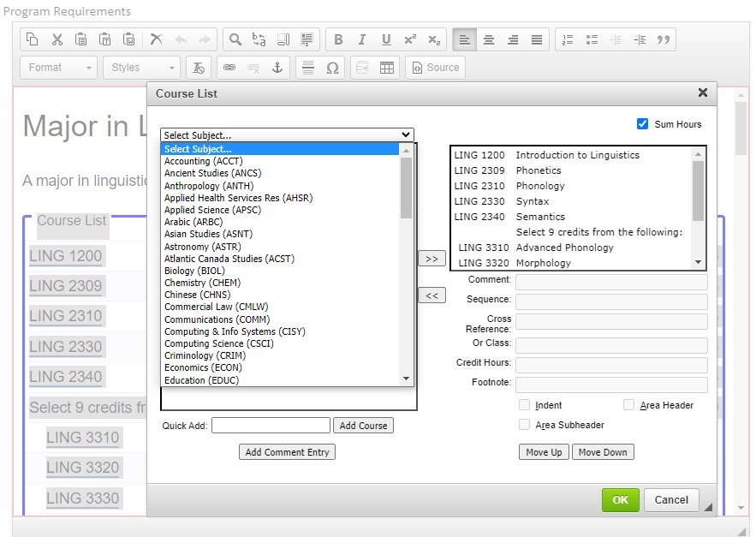Click the Redo arrow icon
The image size is (756, 537).
coord(205,39)
